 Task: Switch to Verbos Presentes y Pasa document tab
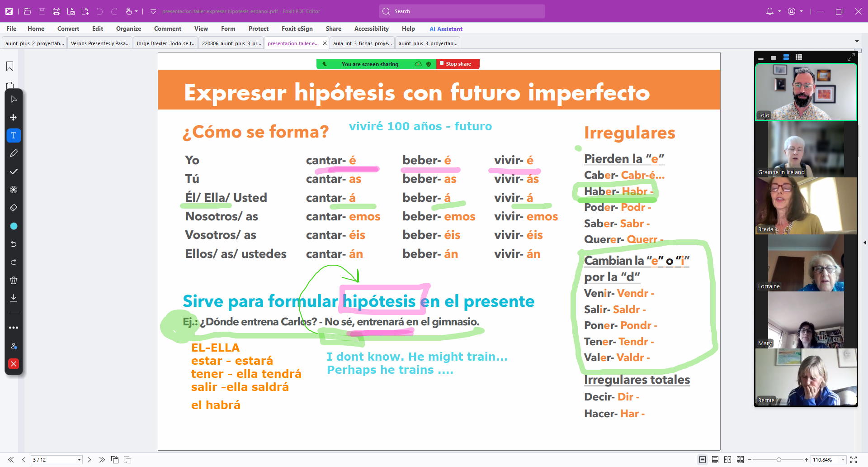(x=100, y=43)
